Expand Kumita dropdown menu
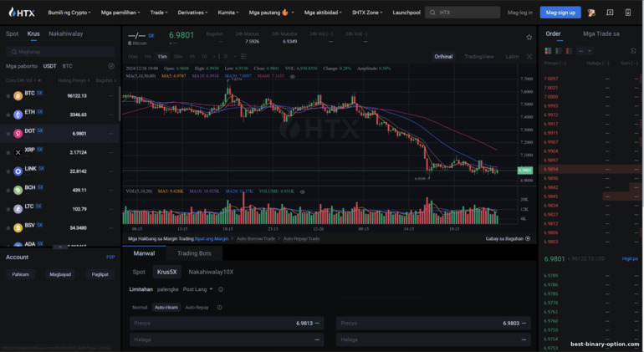This screenshot has height=352, width=644. tap(228, 13)
